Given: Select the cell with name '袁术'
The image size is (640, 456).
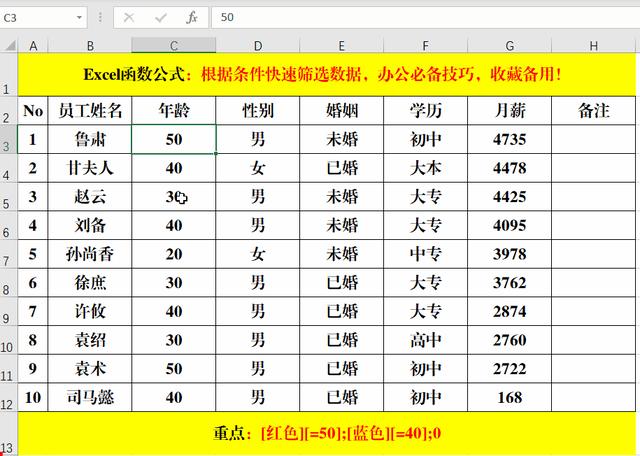Looking at the screenshot, I should [90, 369].
